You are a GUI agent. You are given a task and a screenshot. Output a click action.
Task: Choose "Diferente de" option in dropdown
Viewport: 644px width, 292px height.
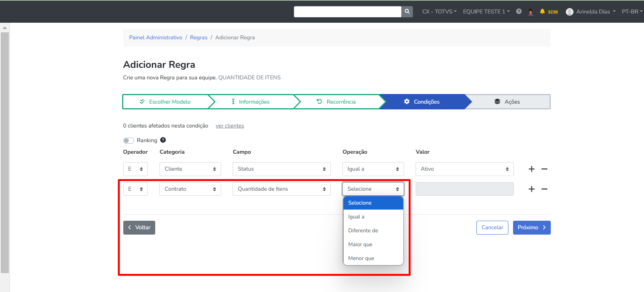[x=363, y=231]
